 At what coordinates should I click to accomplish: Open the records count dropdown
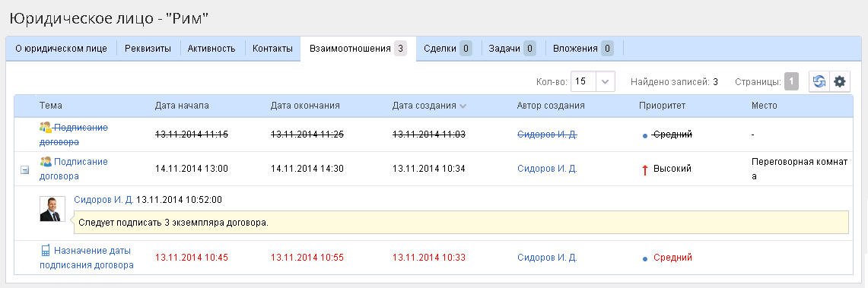coord(606,82)
